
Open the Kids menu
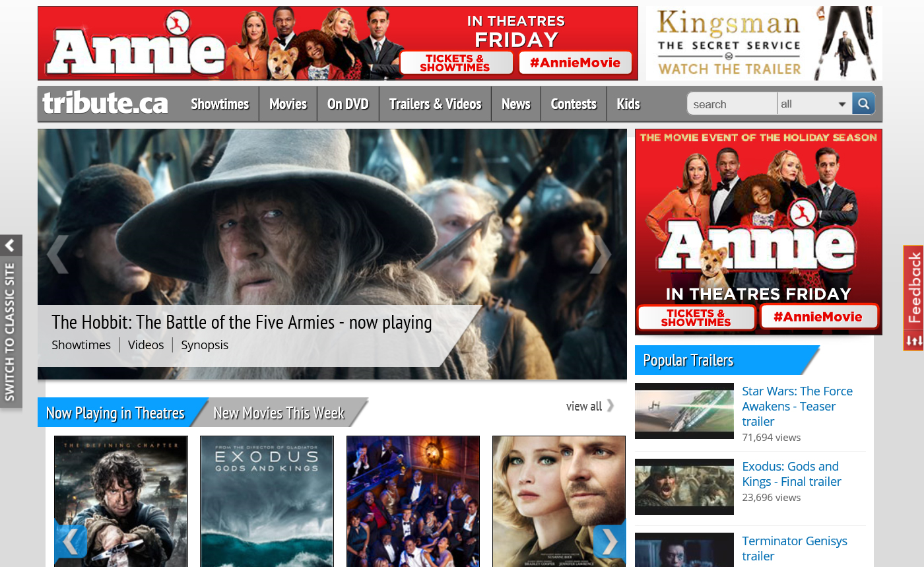(x=628, y=104)
